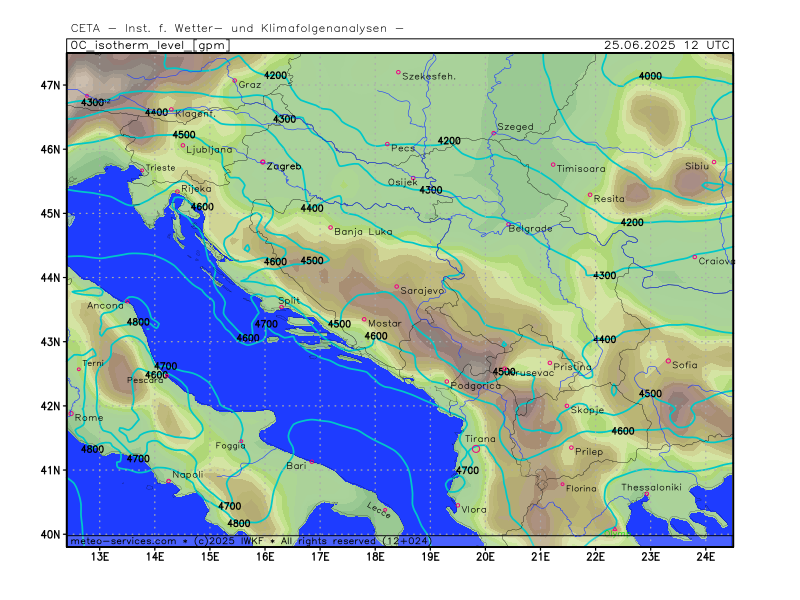Viewport: 800px width, 600px height.
Task: Click the 13E longitude axis label
Action: click(x=99, y=557)
